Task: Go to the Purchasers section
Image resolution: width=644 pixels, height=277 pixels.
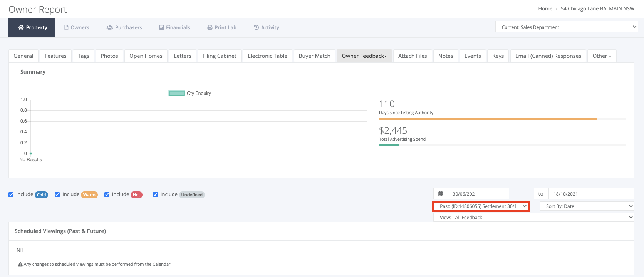Action: click(124, 27)
